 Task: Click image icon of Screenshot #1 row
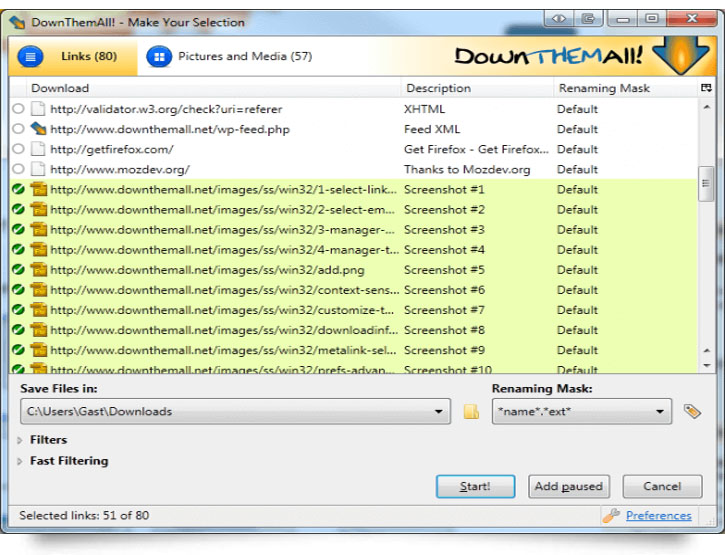tap(39, 189)
